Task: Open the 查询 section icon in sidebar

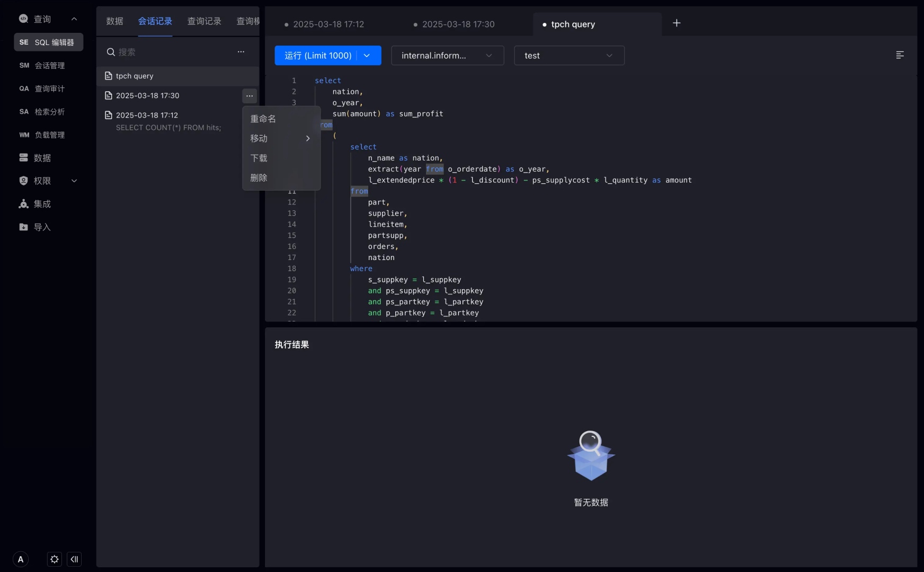Action: [x=23, y=19]
